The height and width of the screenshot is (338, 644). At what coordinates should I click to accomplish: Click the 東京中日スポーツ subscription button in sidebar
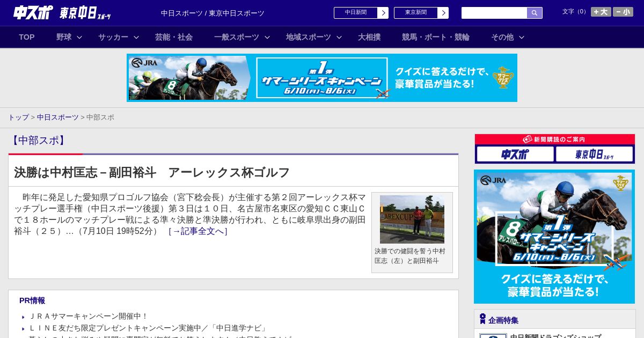(594, 154)
